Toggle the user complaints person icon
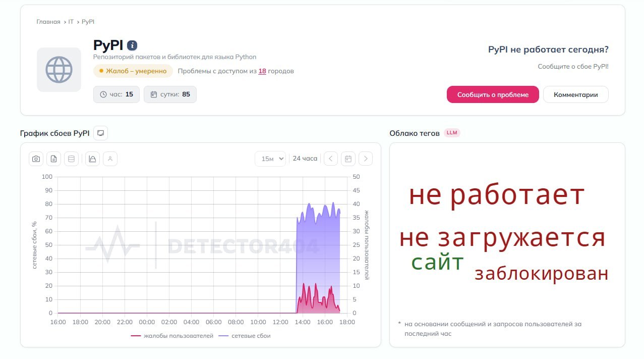644x359 pixels. [110, 159]
